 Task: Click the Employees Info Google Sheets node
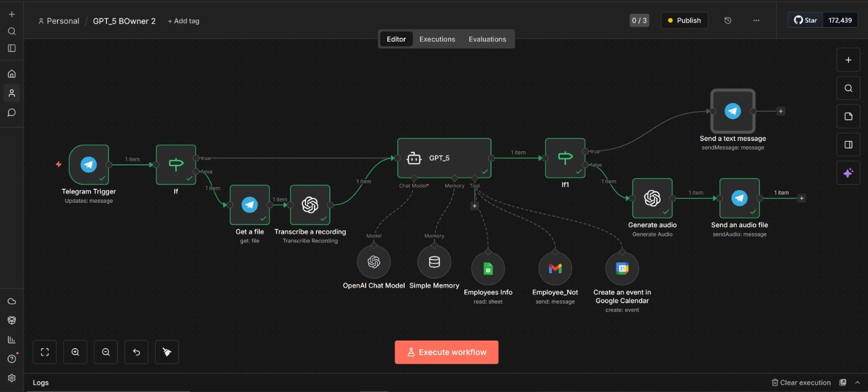[x=488, y=269]
